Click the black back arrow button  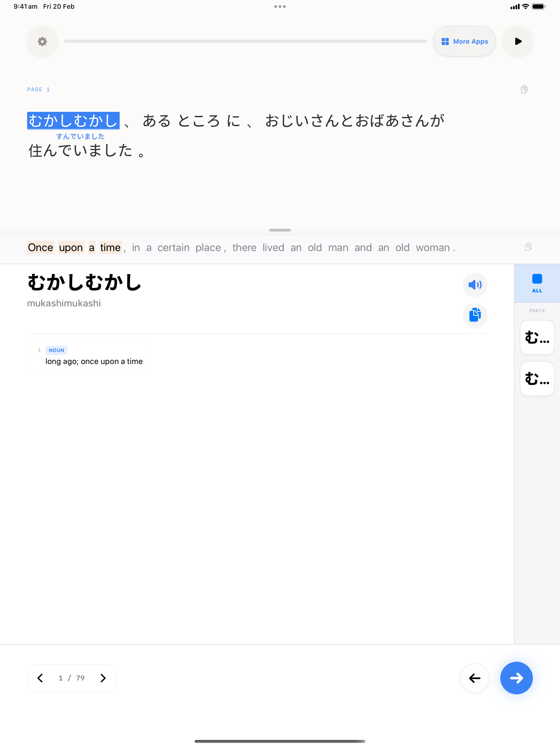(474, 678)
